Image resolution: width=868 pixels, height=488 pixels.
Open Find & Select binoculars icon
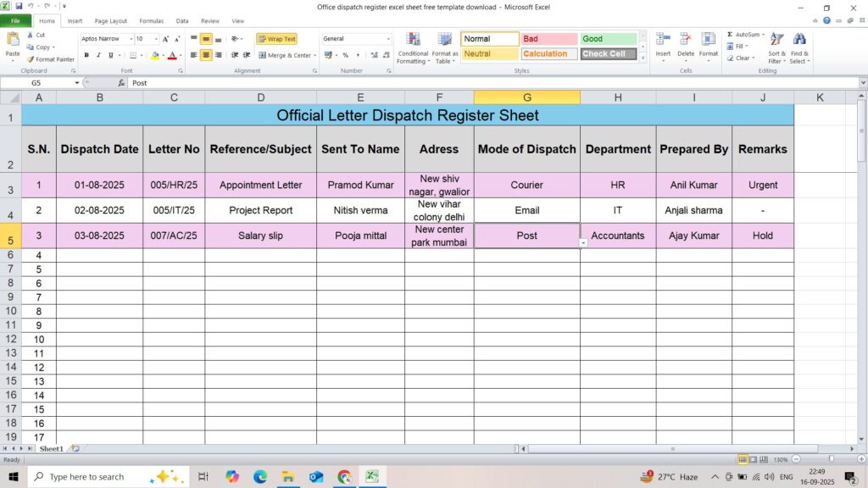798,40
